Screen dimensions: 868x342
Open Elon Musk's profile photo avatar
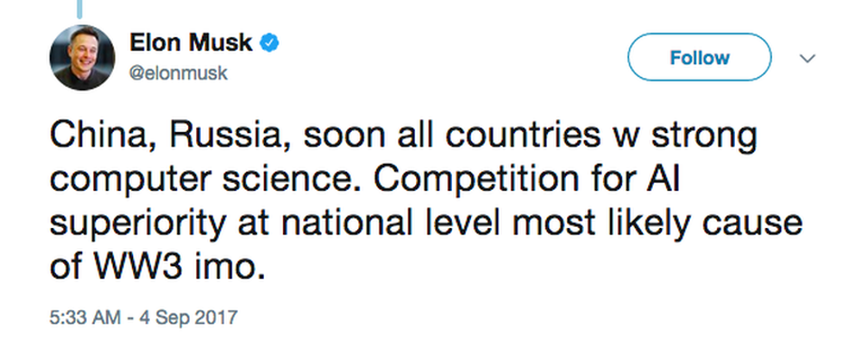[82, 57]
